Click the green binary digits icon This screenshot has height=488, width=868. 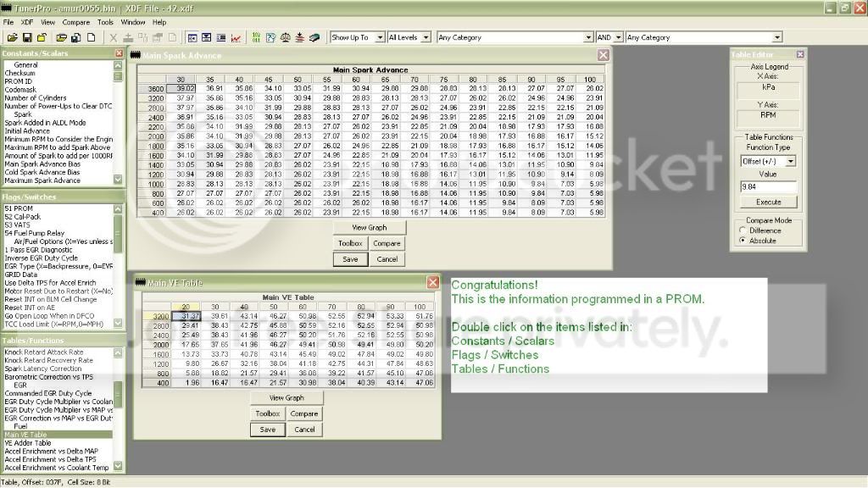click(256, 37)
